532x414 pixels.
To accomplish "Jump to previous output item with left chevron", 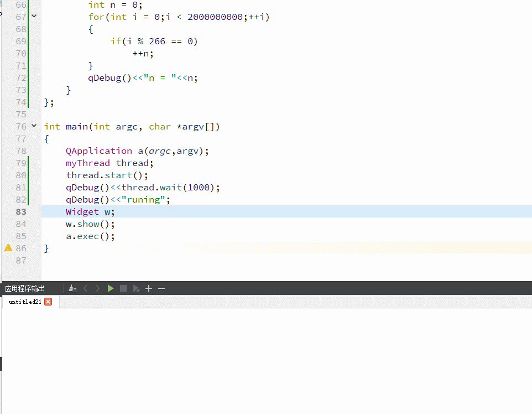I will 85,288.
